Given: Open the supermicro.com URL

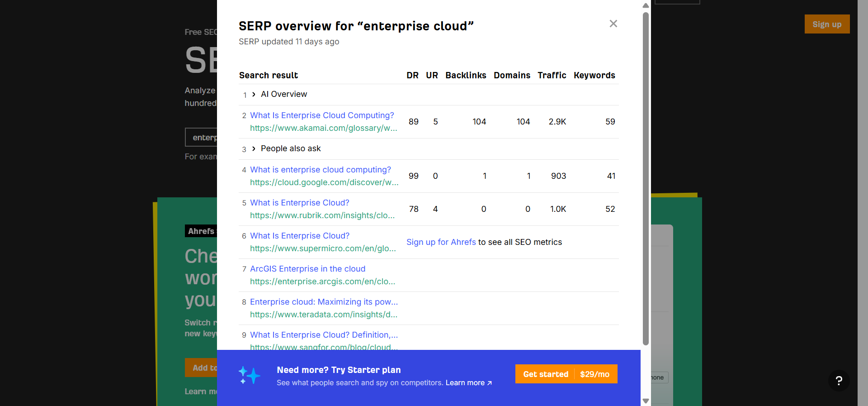Looking at the screenshot, I should pos(323,248).
